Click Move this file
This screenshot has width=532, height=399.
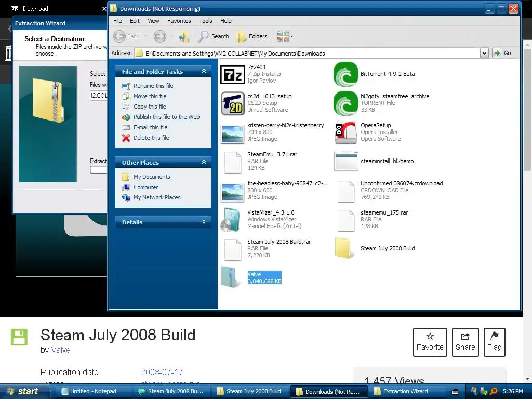(x=150, y=96)
